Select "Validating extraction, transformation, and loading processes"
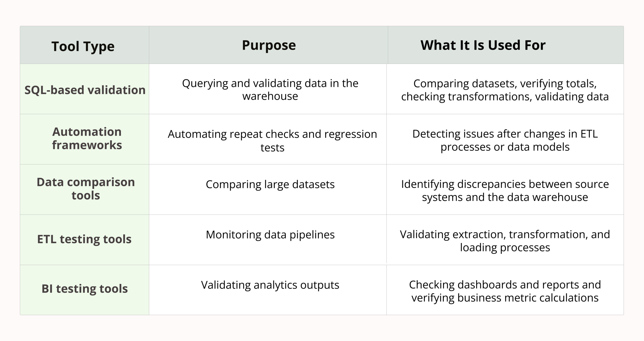 point(505,241)
